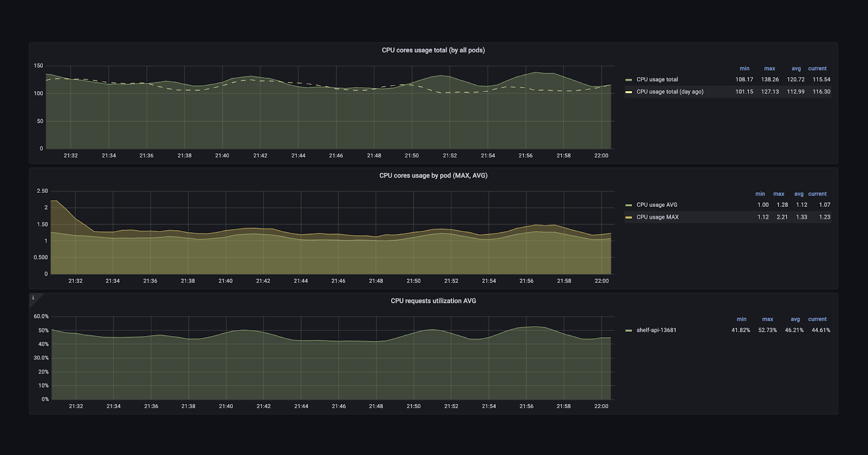Sort by 'avg' in CPU requests utilization legend
868x455 pixels.
click(x=795, y=319)
